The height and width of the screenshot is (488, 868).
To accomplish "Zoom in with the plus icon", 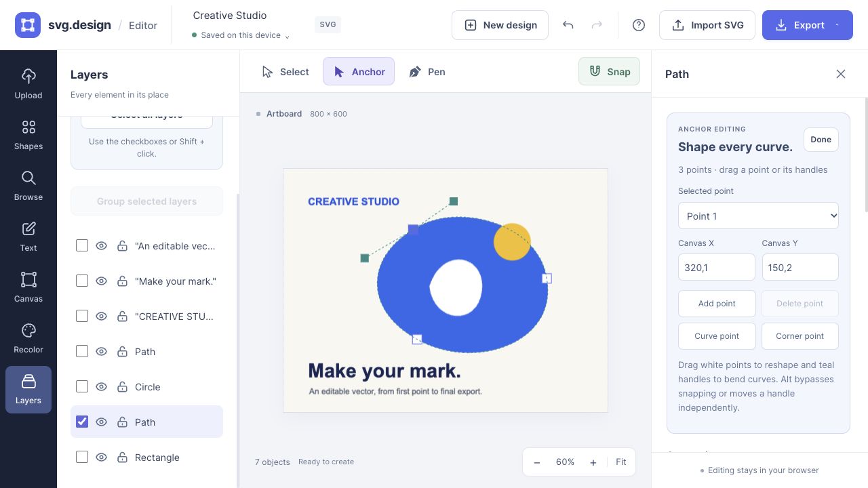I will (593, 462).
